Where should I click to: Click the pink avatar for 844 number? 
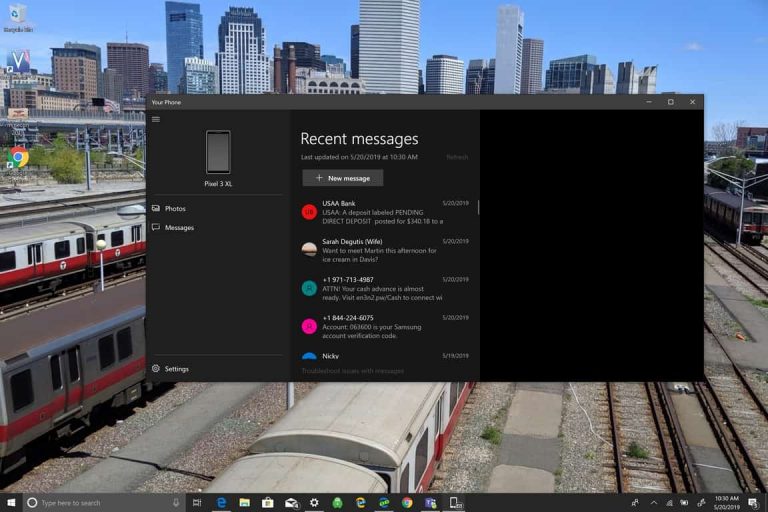tap(309, 326)
